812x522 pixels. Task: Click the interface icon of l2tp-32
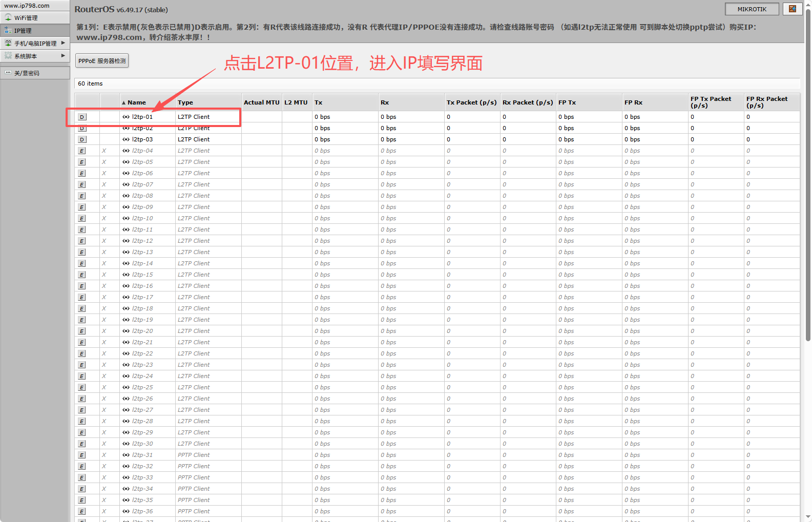pos(126,466)
